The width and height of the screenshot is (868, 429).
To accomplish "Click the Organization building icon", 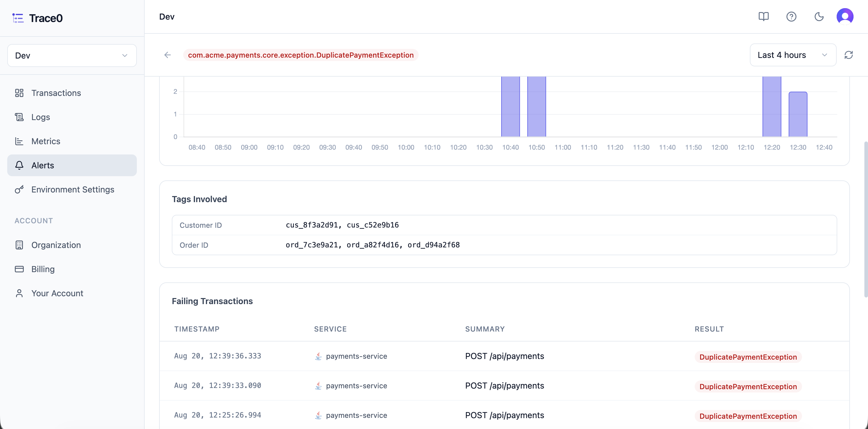I will tap(19, 245).
